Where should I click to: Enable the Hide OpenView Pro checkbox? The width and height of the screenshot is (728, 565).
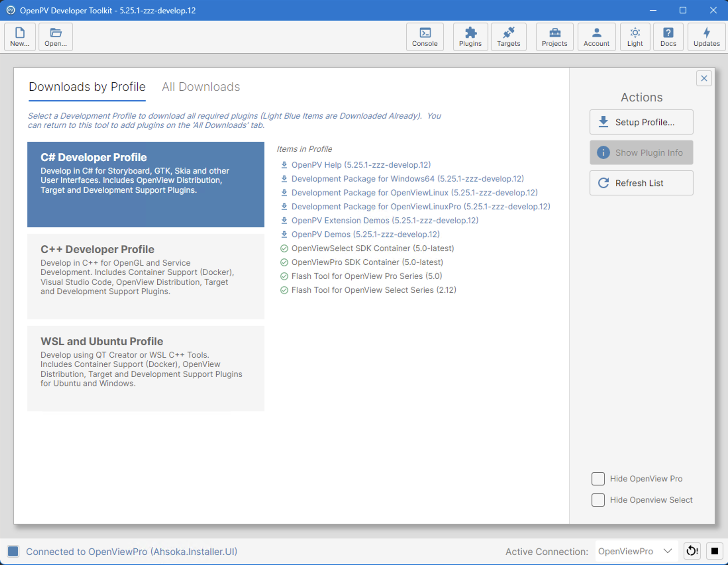click(x=598, y=479)
